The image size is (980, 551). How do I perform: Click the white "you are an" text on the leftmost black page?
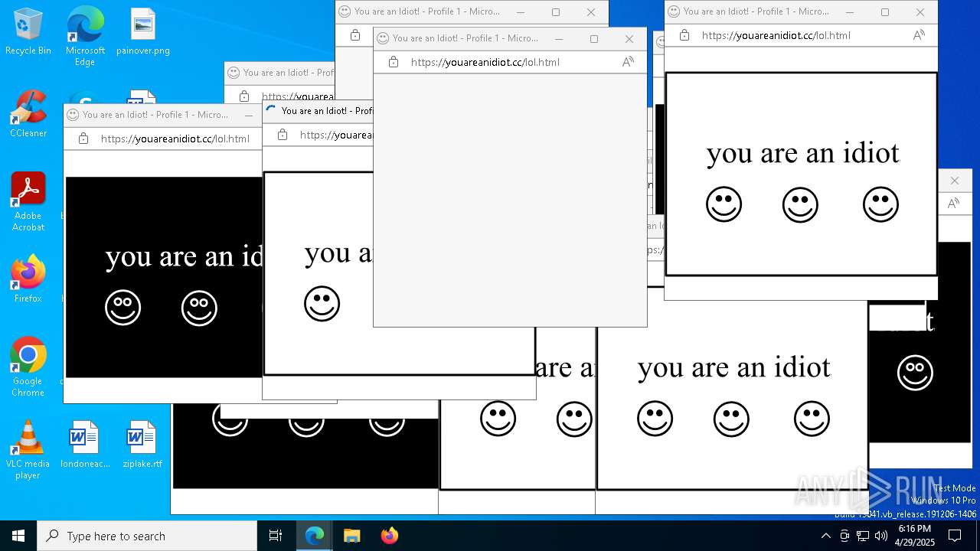(x=185, y=256)
